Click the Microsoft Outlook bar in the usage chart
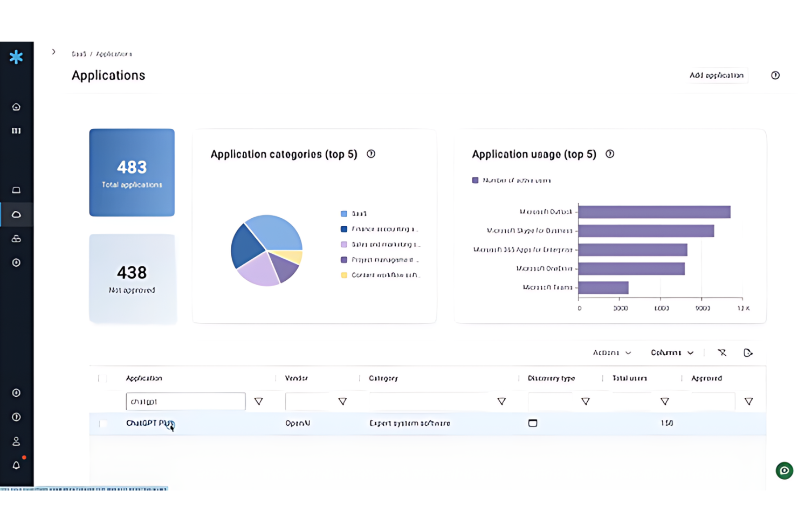 655,212
